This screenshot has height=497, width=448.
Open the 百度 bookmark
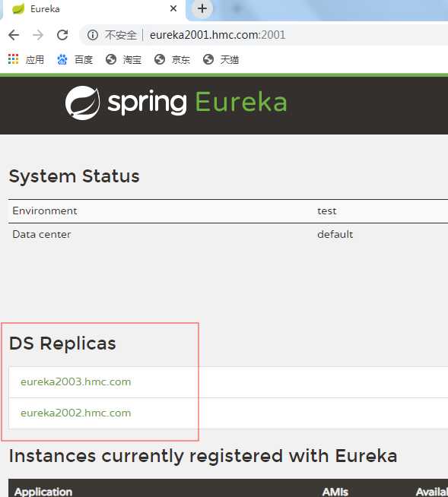click(x=75, y=59)
